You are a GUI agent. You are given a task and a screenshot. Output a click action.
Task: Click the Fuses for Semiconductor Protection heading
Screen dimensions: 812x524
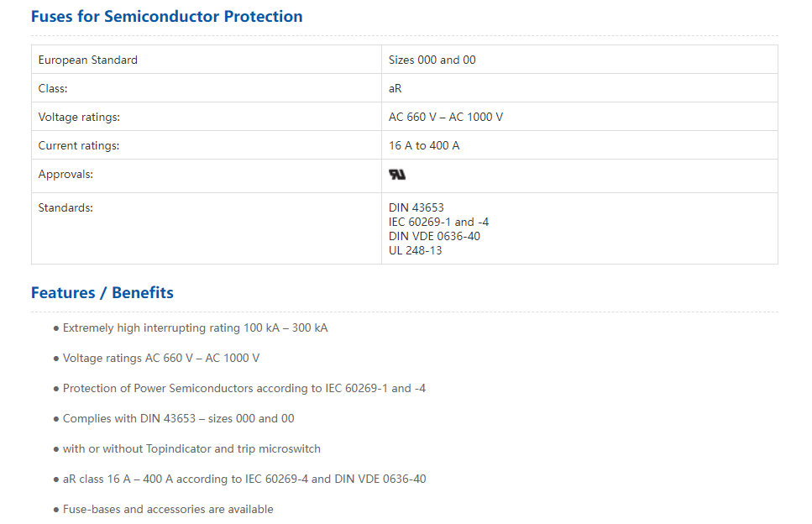click(x=167, y=17)
